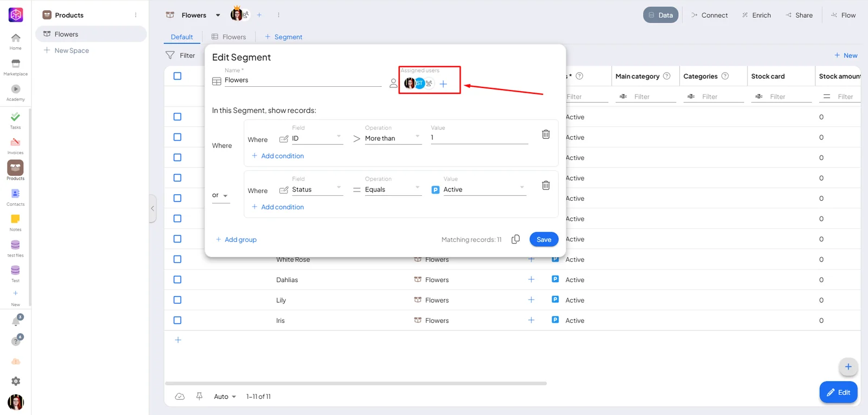
Task: Open Notes in the sidebar
Action: (16, 222)
